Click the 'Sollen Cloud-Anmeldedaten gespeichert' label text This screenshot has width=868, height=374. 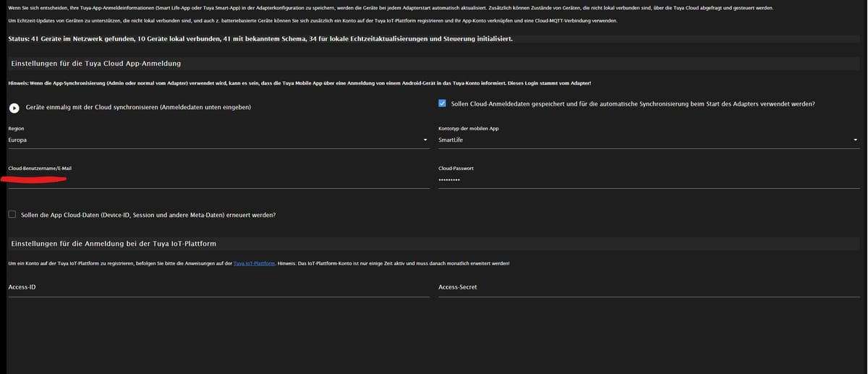[633, 104]
